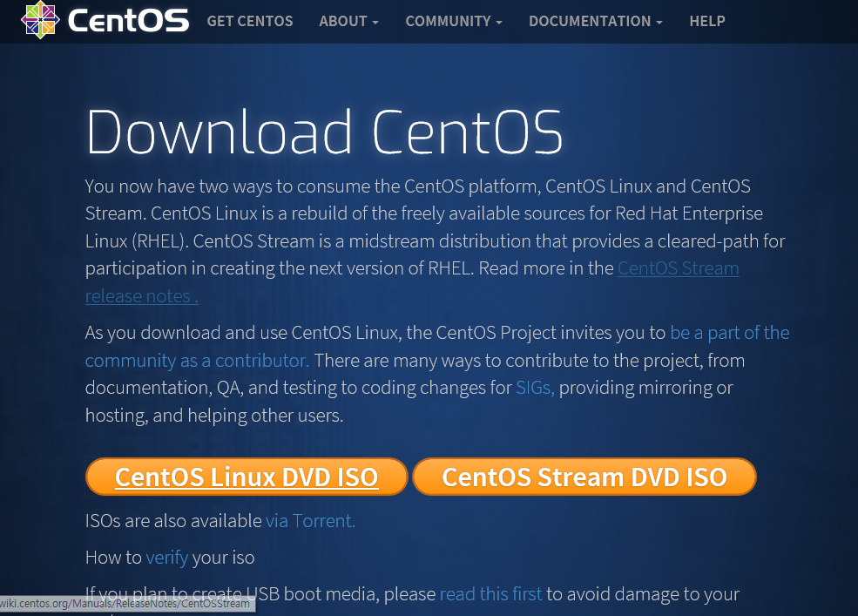Expand the COMMUNITY dropdown menu
The image size is (858, 616).
454,22
